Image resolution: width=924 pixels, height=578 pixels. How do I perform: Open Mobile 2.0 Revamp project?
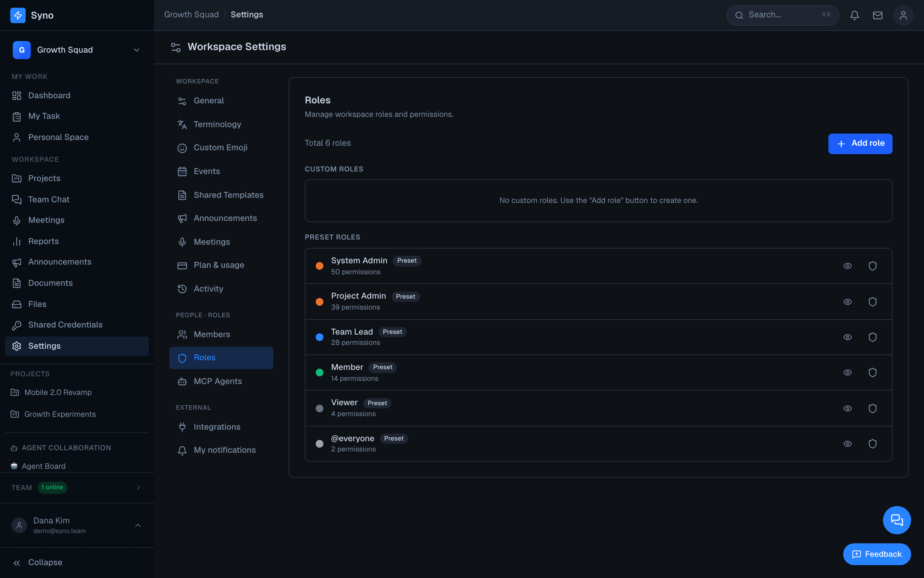pyautogui.click(x=77, y=392)
